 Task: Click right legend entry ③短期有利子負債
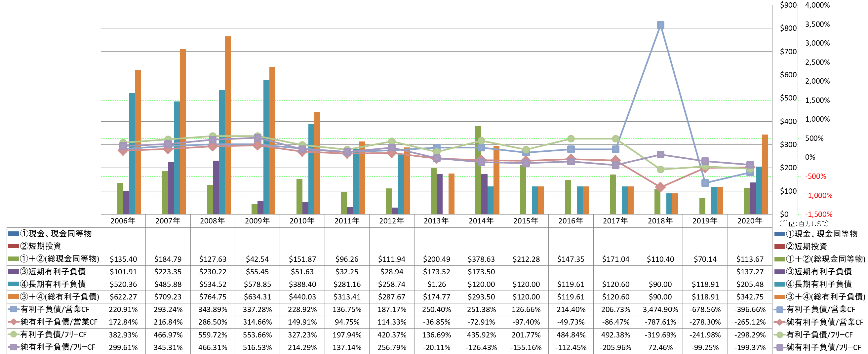click(x=813, y=271)
